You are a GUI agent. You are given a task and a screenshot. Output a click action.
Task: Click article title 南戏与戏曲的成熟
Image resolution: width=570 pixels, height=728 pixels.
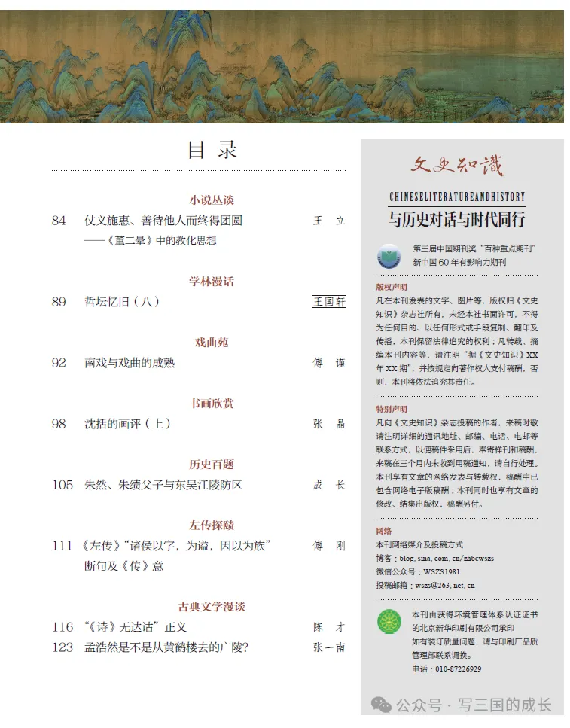[130, 363]
